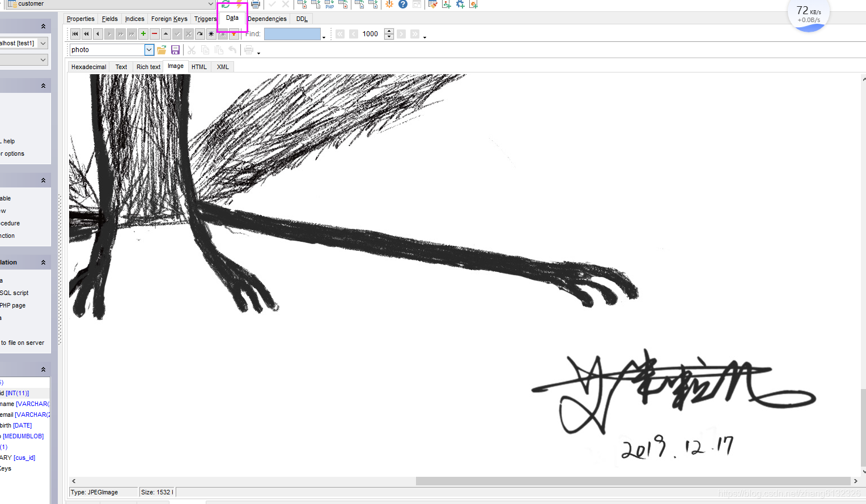Screen dimensions: 866x504
Task: Click inside the Find input field
Action: click(292, 33)
